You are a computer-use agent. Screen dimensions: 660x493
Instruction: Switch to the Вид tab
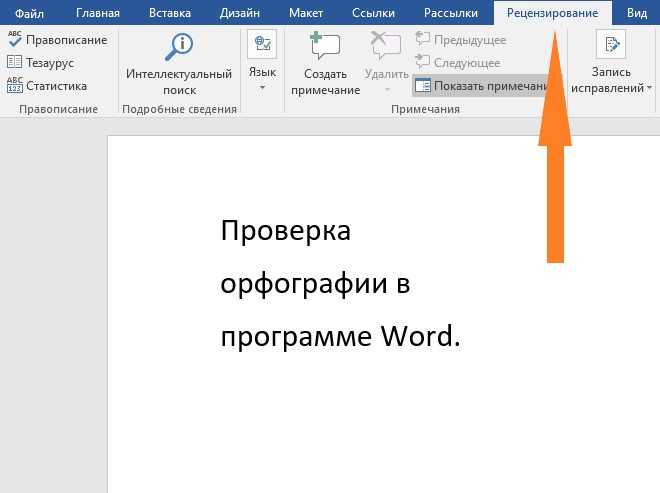[x=636, y=13]
